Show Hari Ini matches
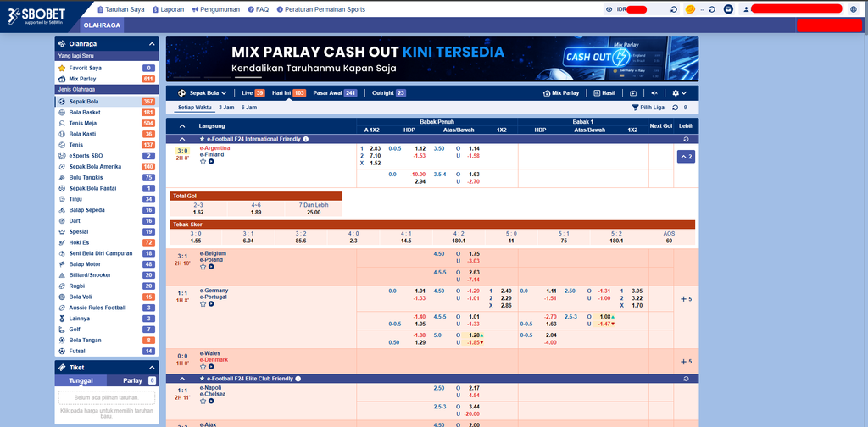This screenshot has height=427, width=868. (x=288, y=93)
